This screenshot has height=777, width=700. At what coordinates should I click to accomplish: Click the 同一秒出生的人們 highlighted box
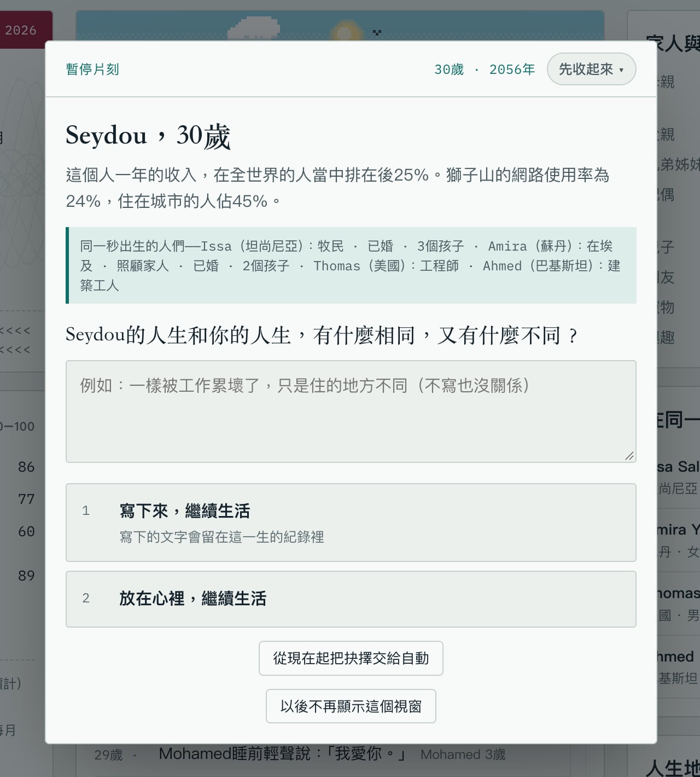pyautogui.click(x=351, y=265)
